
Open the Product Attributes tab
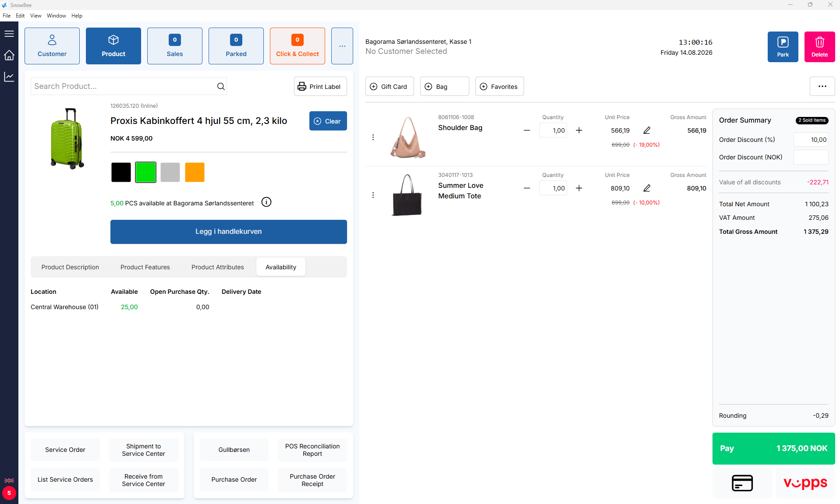coord(218,267)
